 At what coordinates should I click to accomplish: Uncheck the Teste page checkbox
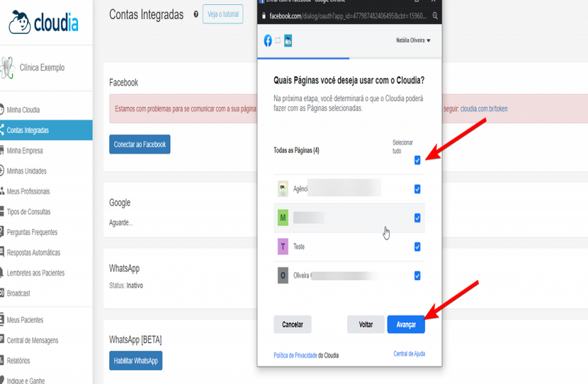(x=417, y=247)
